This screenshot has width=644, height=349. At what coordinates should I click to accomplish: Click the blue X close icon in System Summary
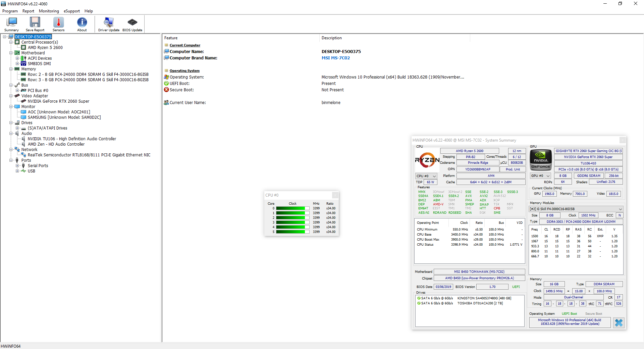619,323
